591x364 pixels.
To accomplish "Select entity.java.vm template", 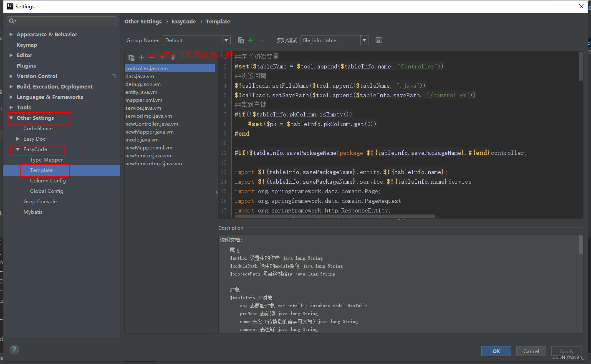I will click(170, 92).
